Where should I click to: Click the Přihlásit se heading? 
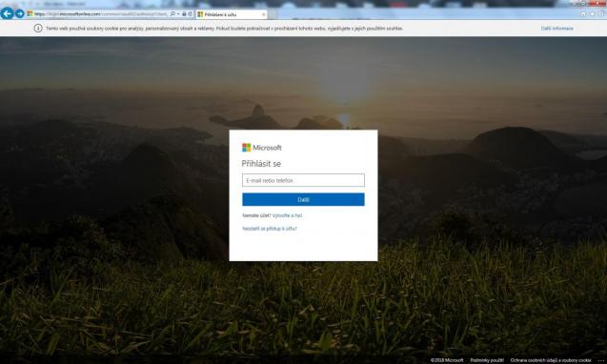(x=261, y=164)
